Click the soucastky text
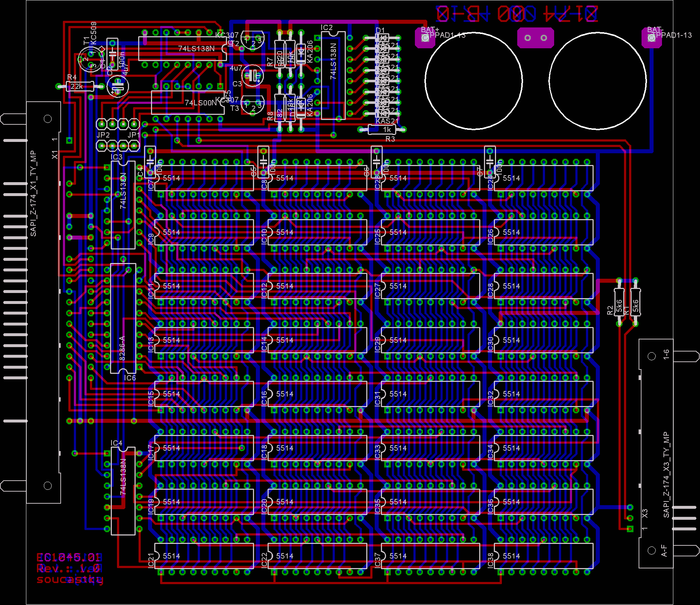The image size is (700, 605). pyautogui.click(x=70, y=580)
